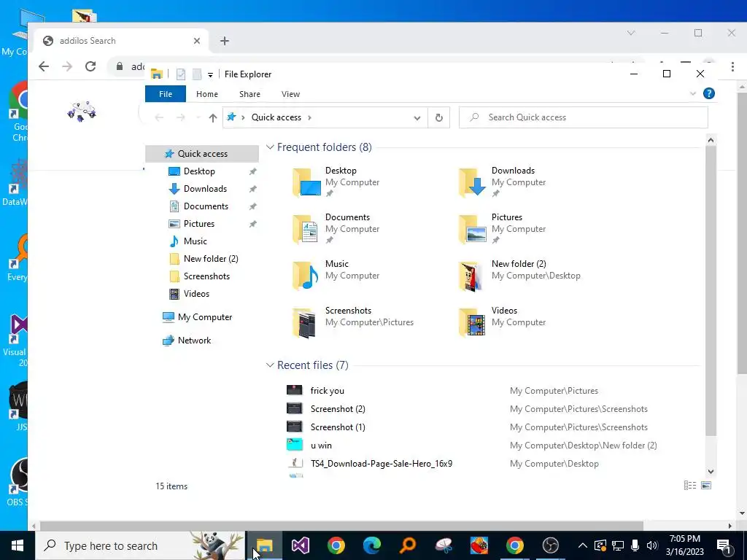
Task: Open the Downloads folder in Frequent folders
Action: pyautogui.click(x=503, y=182)
